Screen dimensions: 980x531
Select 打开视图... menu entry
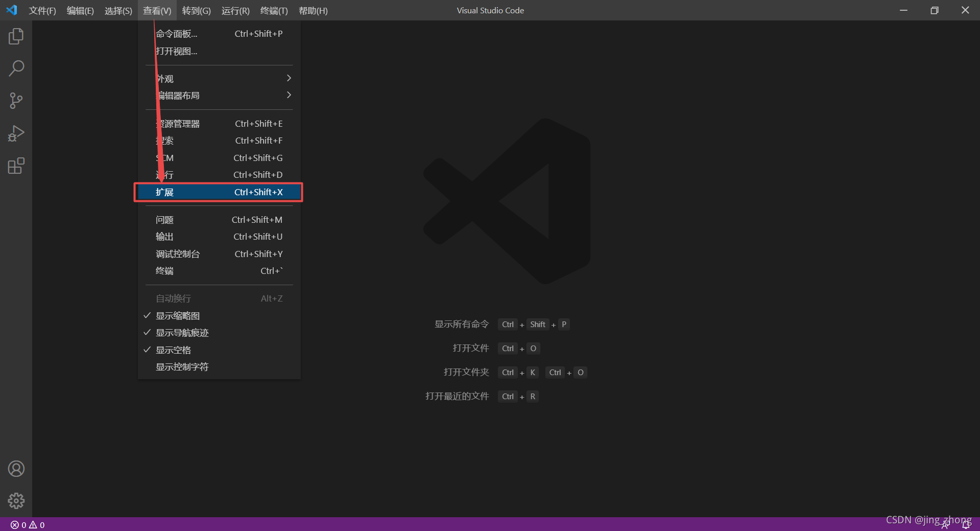(219, 51)
